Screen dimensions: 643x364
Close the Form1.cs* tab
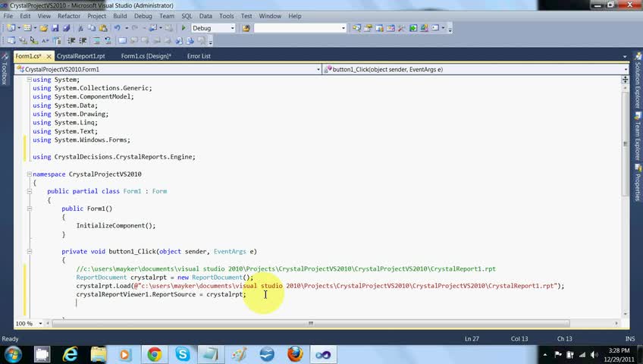pyautogui.click(x=49, y=57)
